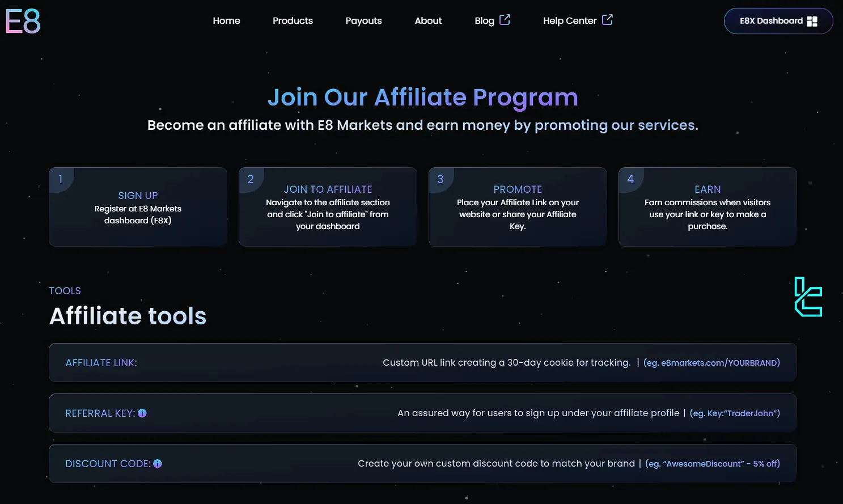
Task: Select the Join to Affiliate step card
Action: pos(328,207)
